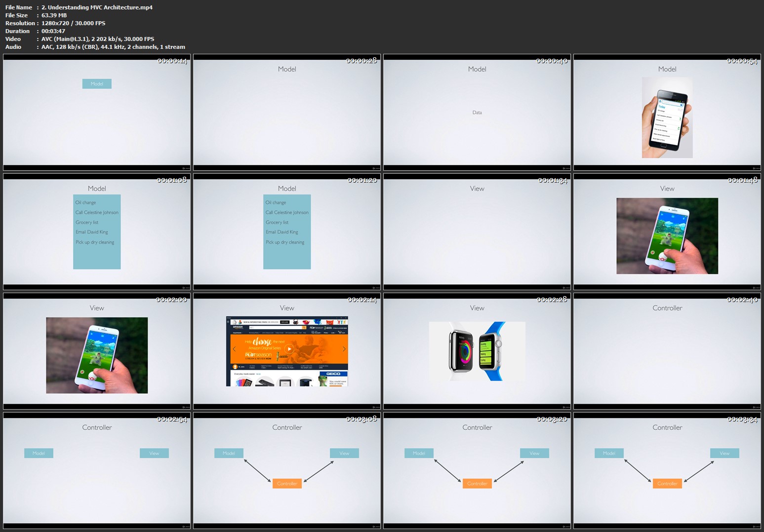Screen dimensions: 764x532
Task: Open the frame stamped 00:00:28
Action: tap(287, 112)
